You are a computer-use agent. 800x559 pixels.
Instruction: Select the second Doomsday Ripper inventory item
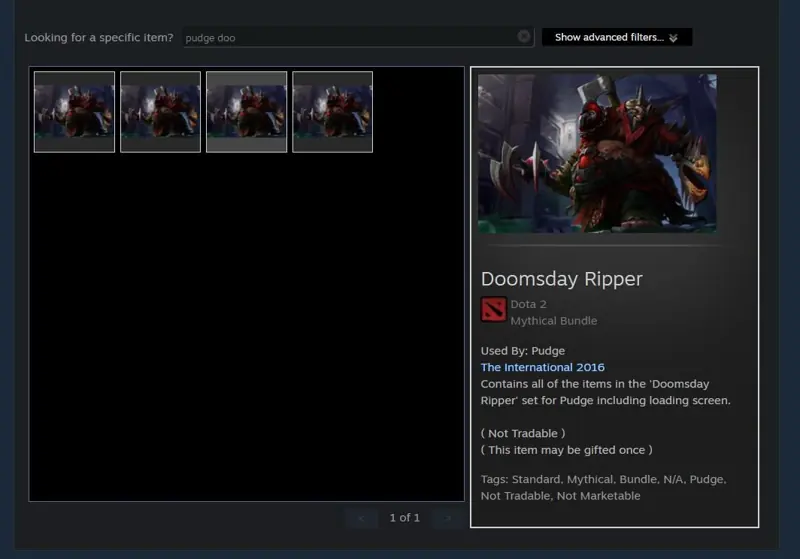[160, 112]
